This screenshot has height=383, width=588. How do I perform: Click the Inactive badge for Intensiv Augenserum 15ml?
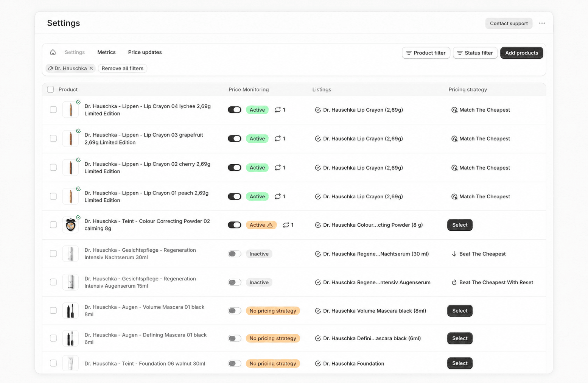pyautogui.click(x=259, y=282)
